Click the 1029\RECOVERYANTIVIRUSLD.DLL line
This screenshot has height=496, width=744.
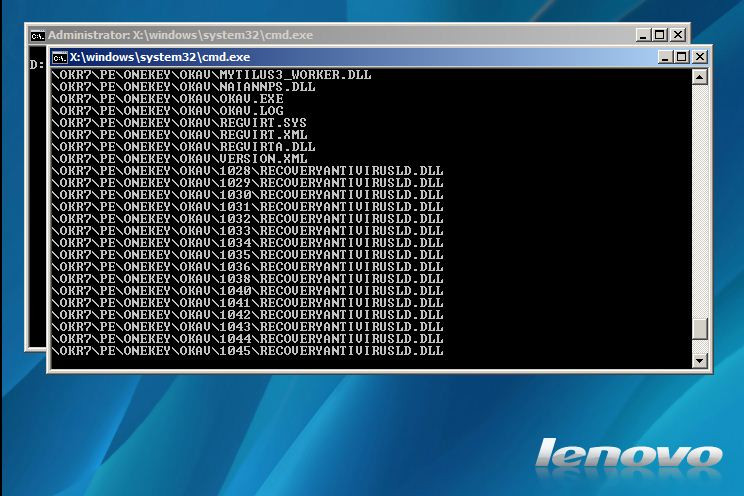pos(248,183)
